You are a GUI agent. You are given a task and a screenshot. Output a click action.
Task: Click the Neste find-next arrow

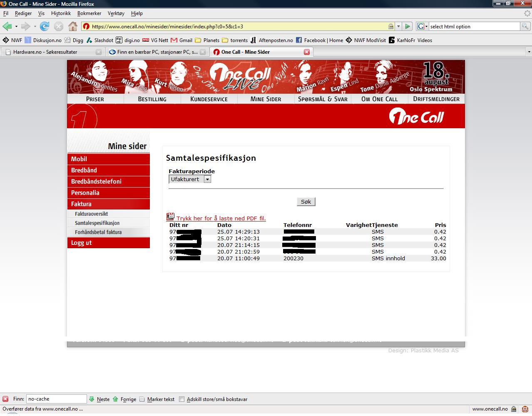[x=92, y=399]
